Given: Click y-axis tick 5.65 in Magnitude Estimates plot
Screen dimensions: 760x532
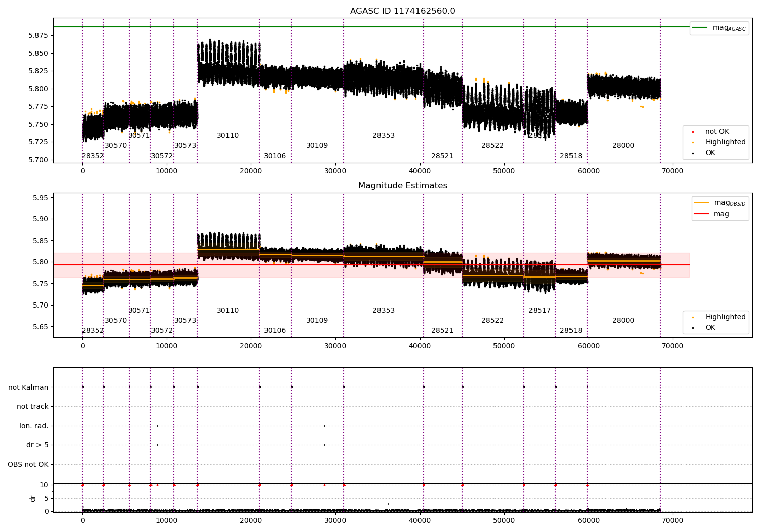Looking at the screenshot, I should [x=41, y=327].
